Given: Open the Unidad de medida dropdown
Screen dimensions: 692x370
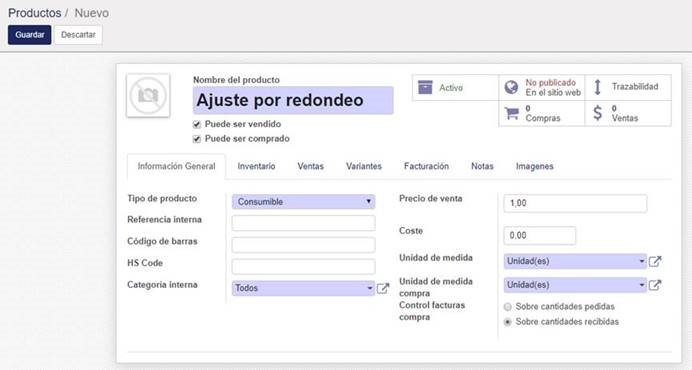Looking at the screenshot, I should 575,261.
